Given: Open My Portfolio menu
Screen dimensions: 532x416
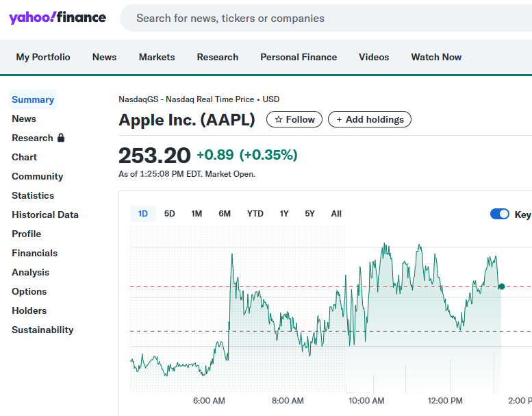Looking at the screenshot, I should tap(43, 57).
